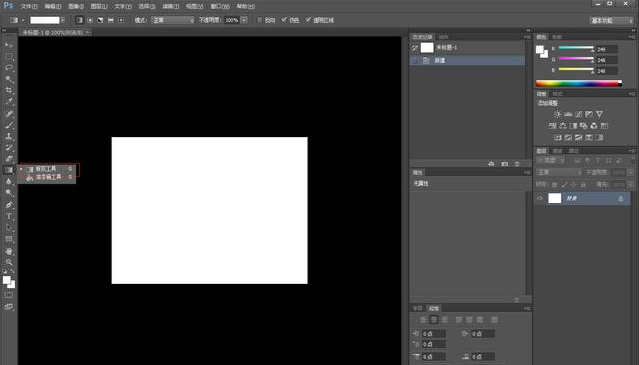This screenshot has height=365, width=639.
Task: Select the 新建 history state
Action: [x=467, y=60]
